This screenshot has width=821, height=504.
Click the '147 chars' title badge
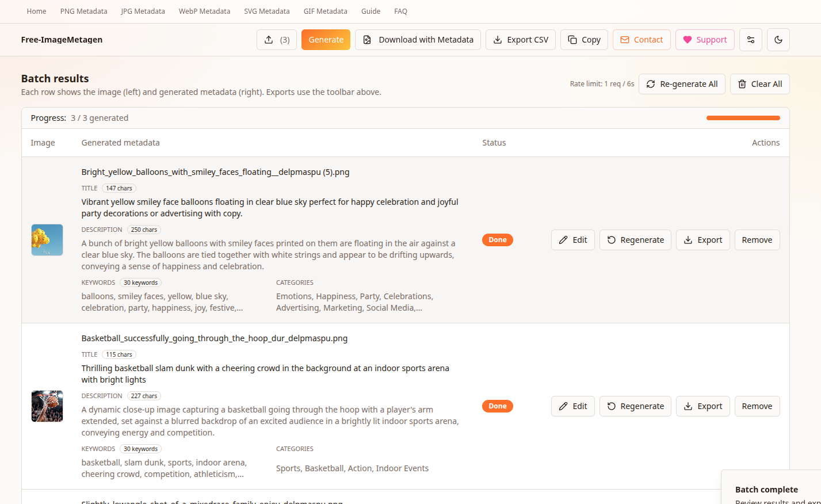click(119, 188)
